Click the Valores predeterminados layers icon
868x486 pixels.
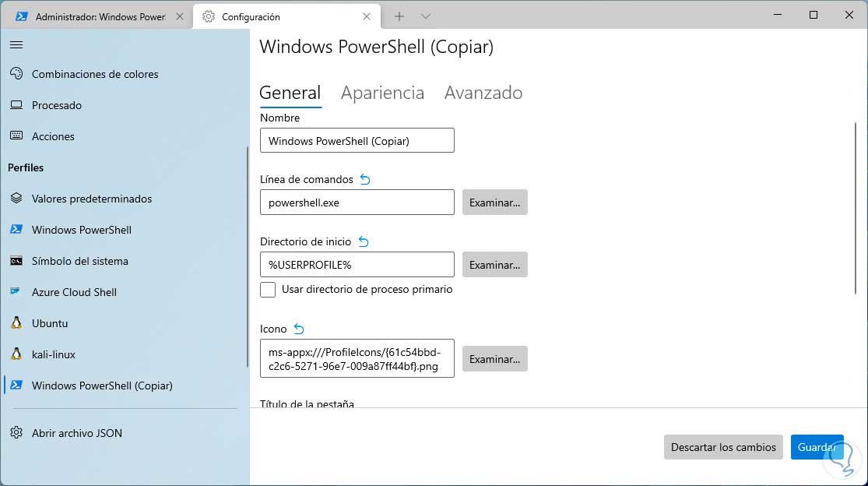(16, 198)
